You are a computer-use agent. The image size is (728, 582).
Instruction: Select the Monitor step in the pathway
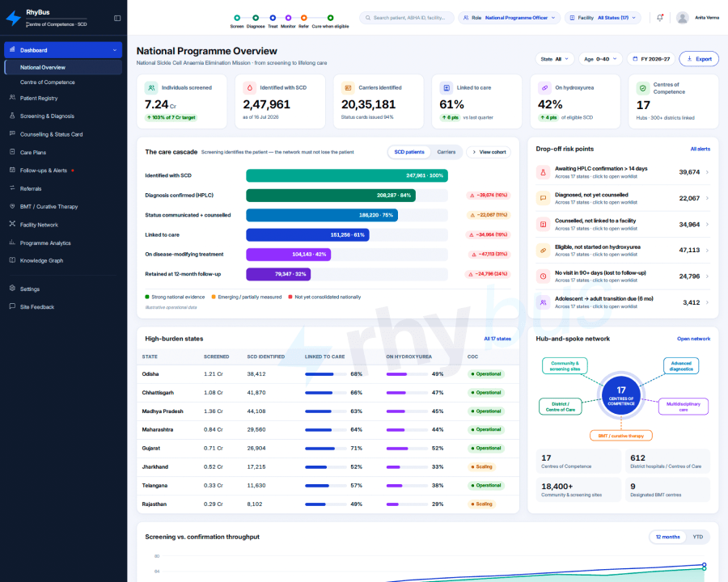point(288,21)
